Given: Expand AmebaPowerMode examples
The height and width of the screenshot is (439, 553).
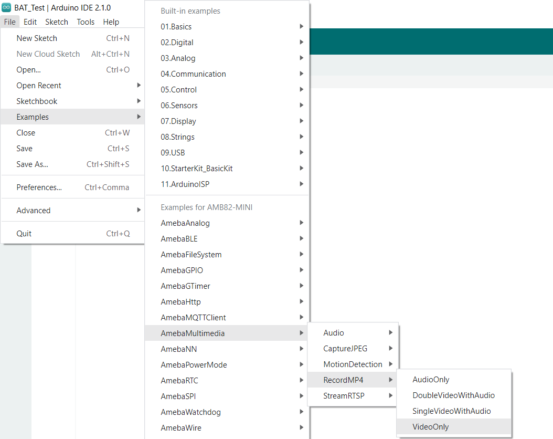Looking at the screenshot, I should tap(227, 365).
